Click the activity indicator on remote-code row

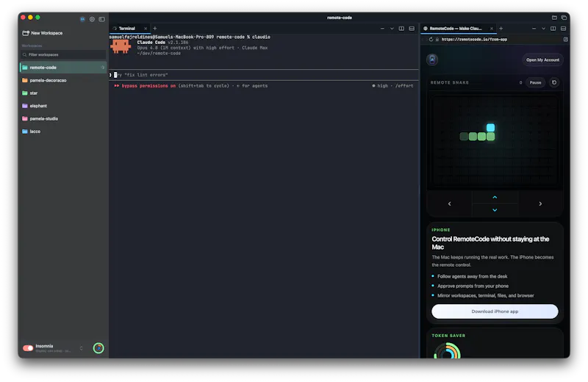coord(102,68)
